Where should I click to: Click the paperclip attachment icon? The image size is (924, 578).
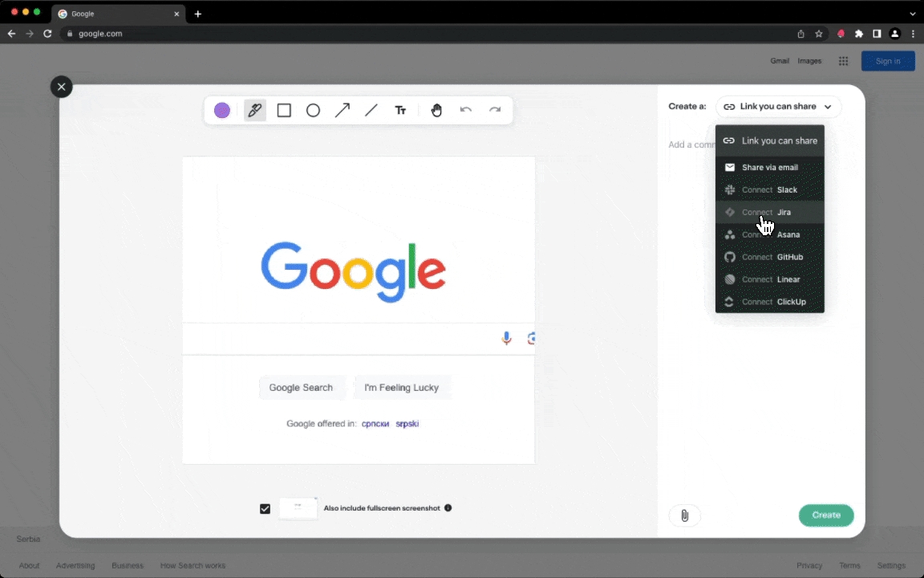click(684, 515)
